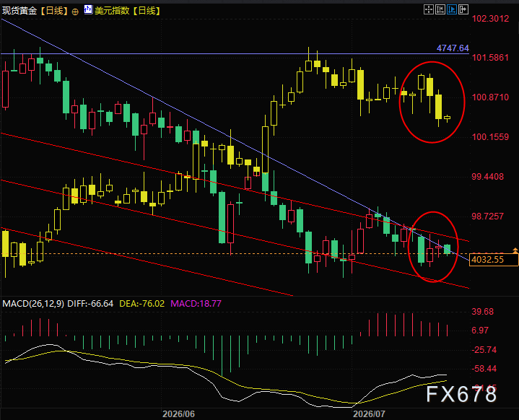Click the blue overlay chart icon before 美元指数
The image size is (519, 420).
pyautogui.click(x=88, y=9)
